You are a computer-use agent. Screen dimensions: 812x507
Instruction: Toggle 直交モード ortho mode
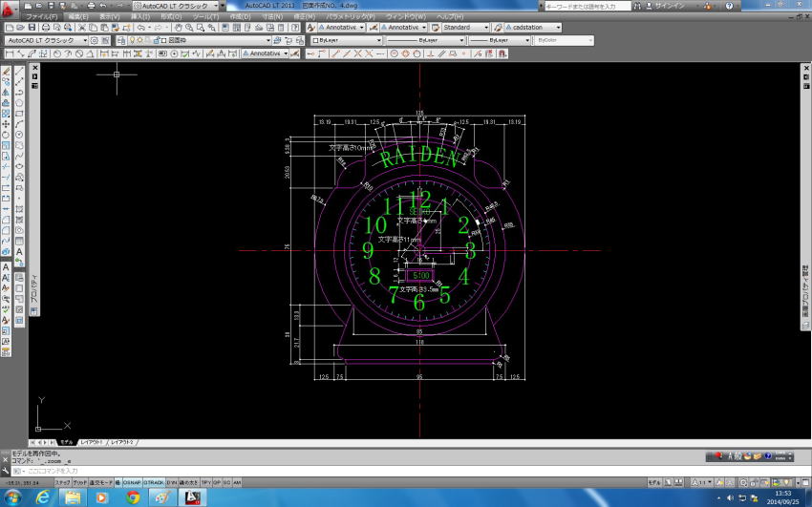tap(100, 482)
